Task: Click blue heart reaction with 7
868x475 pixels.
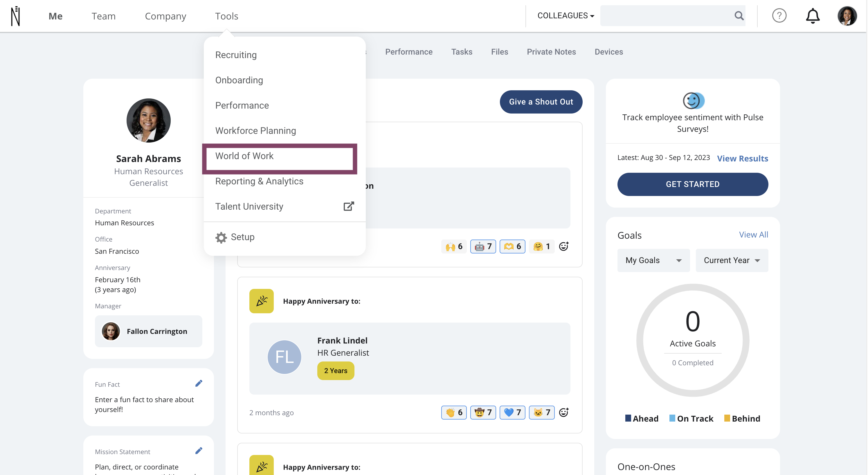Action: click(512, 412)
